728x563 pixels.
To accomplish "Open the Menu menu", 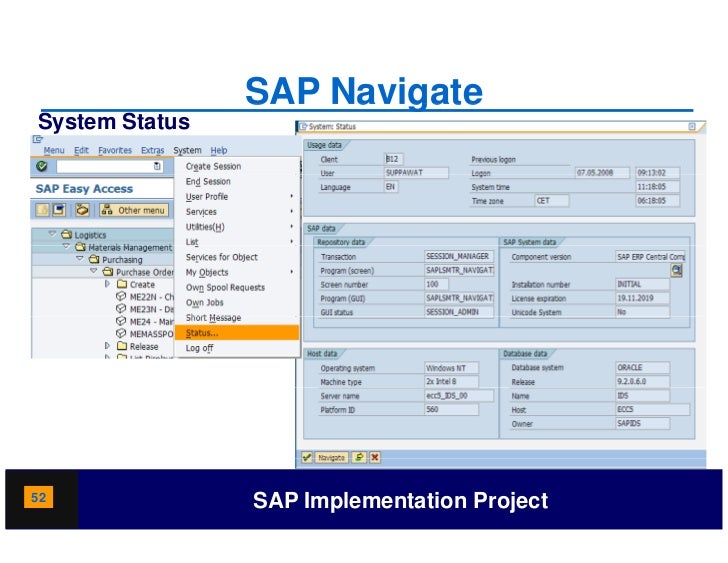I will (54, 150).
